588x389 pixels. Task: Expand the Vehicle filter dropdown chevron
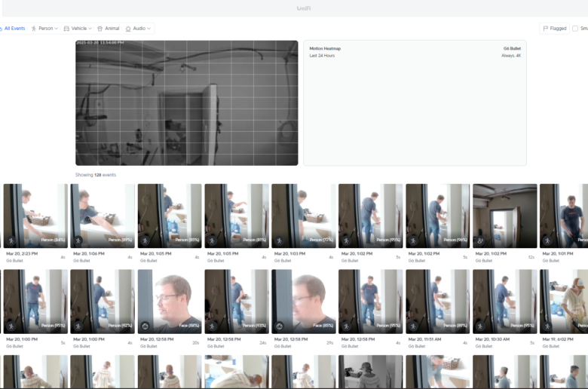tap(90, 29)
